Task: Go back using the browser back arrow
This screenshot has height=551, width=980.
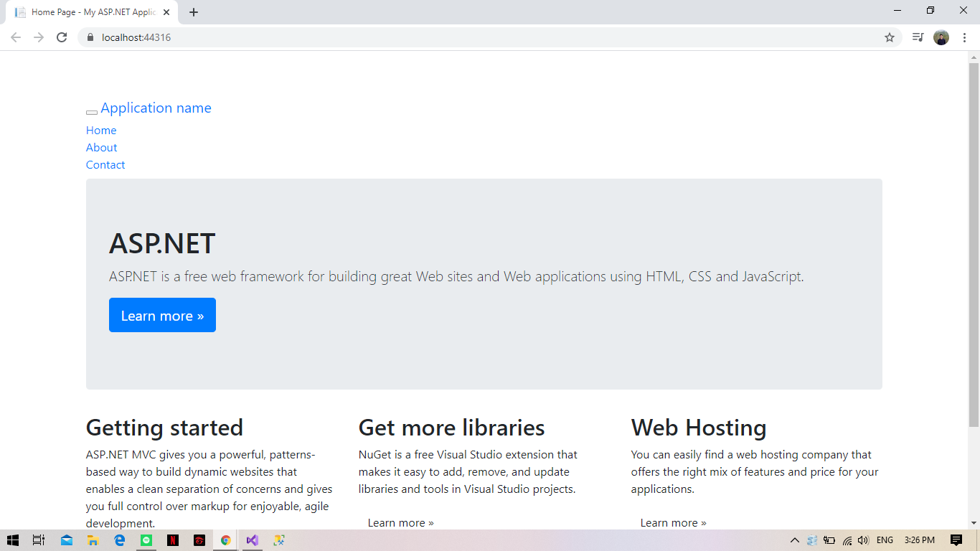Action: pyautogui.click(x=16, y=37)
